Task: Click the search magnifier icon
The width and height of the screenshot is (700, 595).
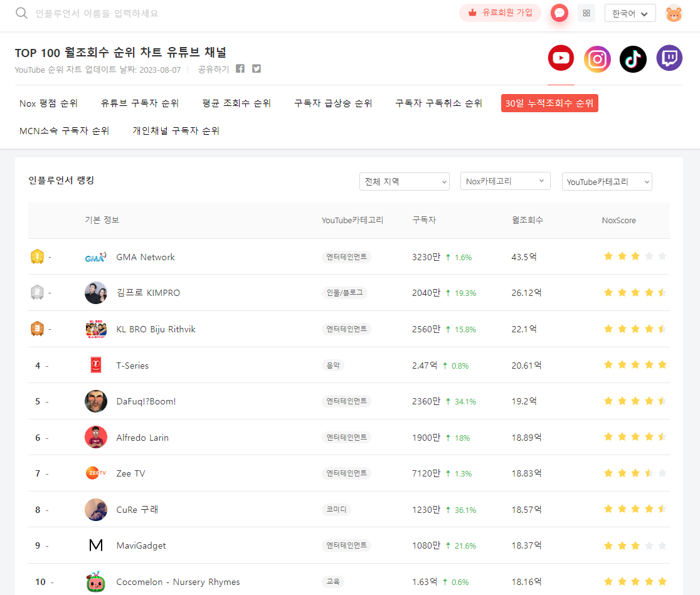Action: tap(21, 13)
